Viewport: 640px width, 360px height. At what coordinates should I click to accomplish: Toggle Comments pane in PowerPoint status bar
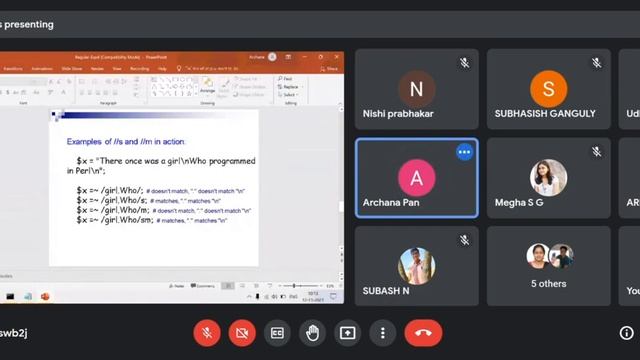[x=203, y=286]
